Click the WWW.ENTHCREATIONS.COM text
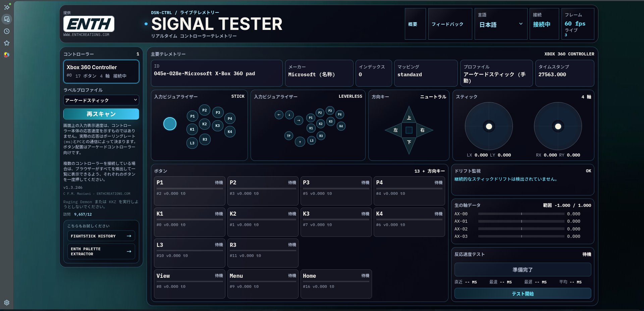The image size is (644, 311). pos(86,35)
